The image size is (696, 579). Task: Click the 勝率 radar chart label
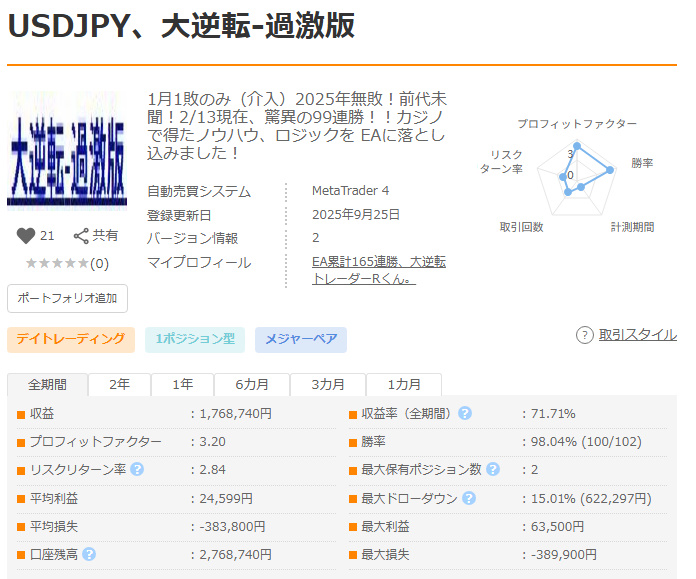[642, 163]
